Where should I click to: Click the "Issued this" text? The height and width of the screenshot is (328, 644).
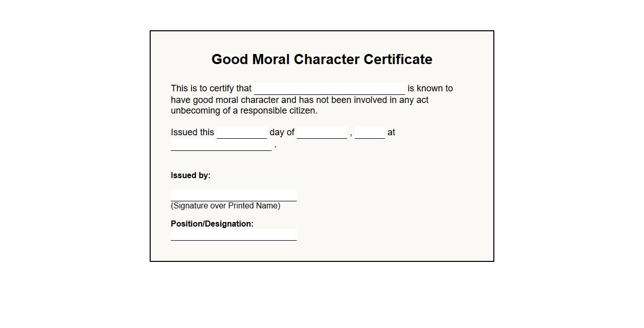tap(192, 132)
